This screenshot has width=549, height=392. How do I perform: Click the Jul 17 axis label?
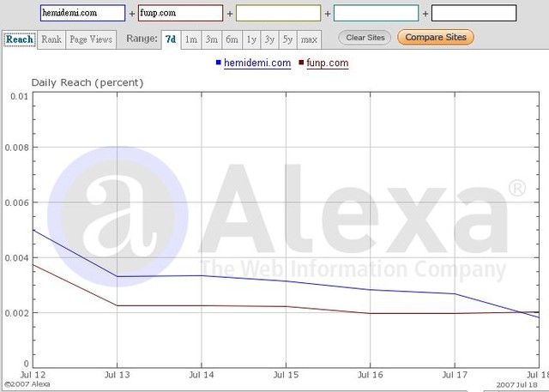coord(455,375)
